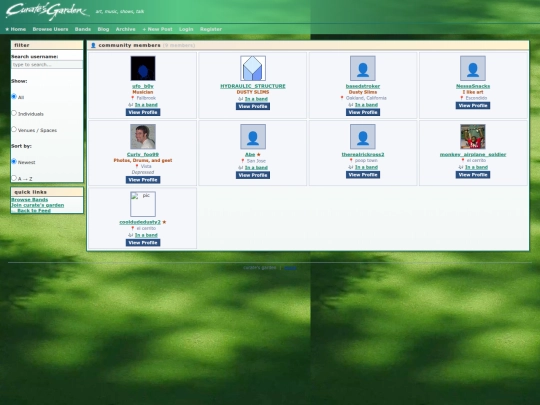Click Abe's default silhouette avatar
The image size is (540, 405).
[253, 136]
